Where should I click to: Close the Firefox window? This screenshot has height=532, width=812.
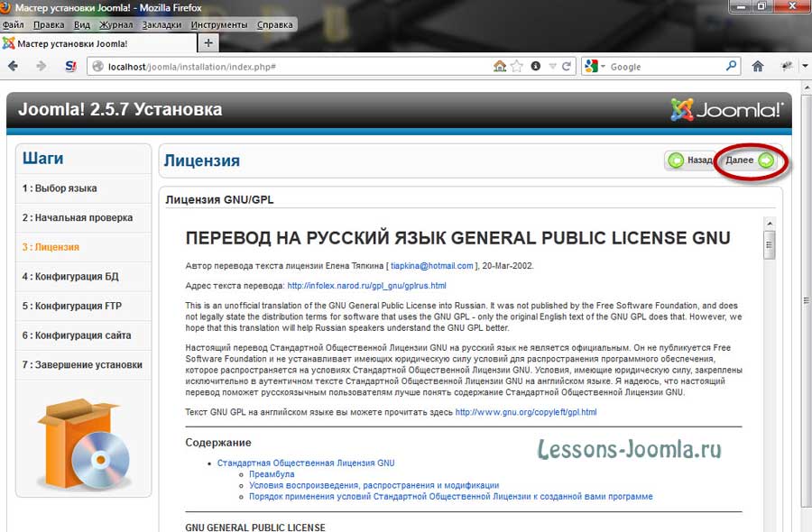[791, 6]
